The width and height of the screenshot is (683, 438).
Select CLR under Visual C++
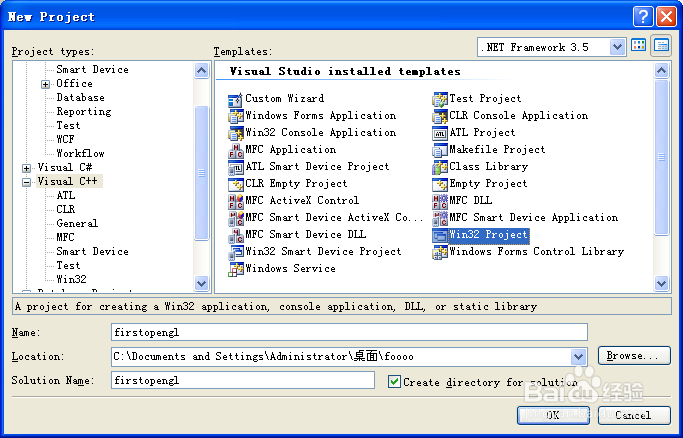click(x=66, y=209)
